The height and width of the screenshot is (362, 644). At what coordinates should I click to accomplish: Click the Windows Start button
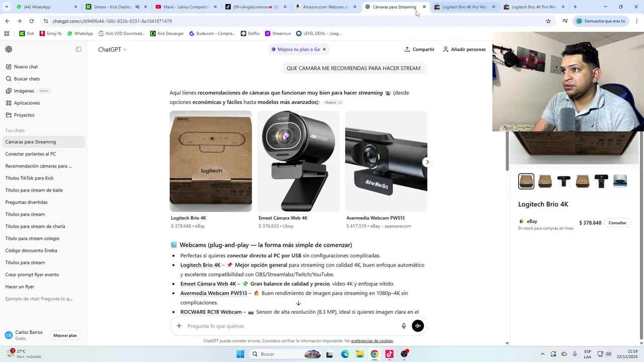tap(240, 354)
